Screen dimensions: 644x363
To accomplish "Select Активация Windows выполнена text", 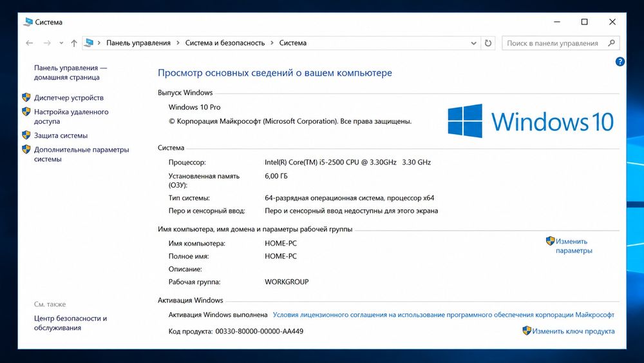I will pos(218,315).
